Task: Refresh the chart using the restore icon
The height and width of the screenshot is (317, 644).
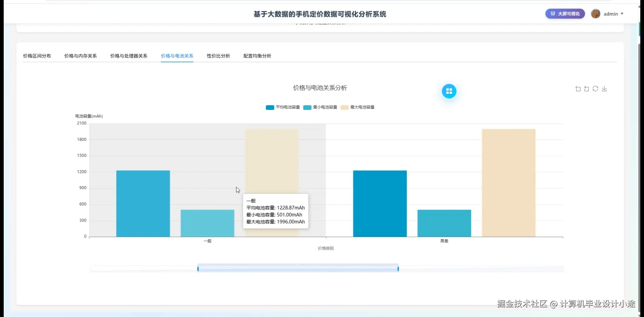Action: [x=596, y=89]
